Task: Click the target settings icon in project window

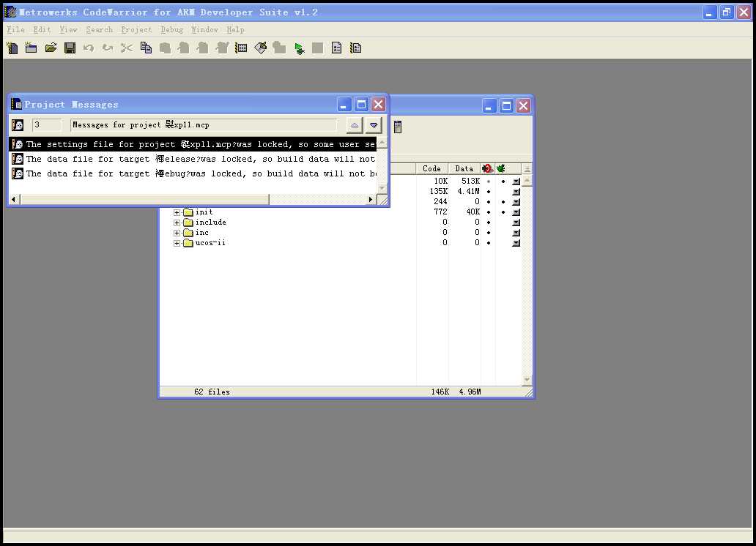Action: (398, 127)
